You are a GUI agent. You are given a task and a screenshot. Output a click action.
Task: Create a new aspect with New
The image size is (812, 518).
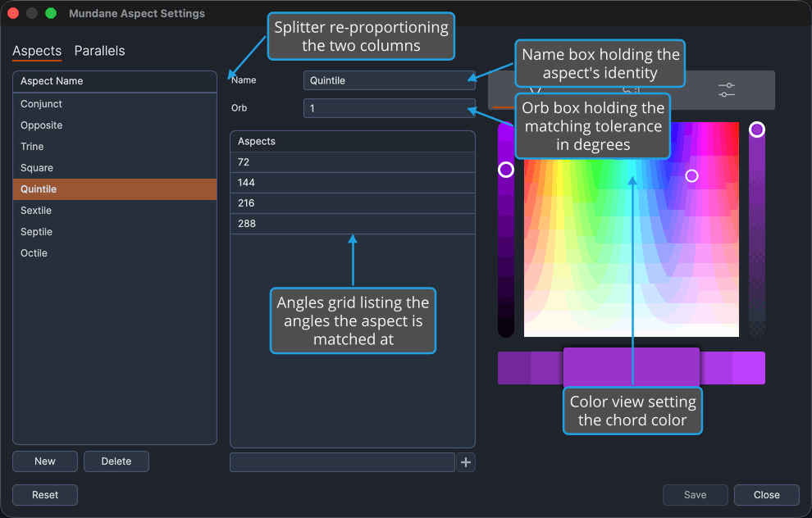coord(45,461)
